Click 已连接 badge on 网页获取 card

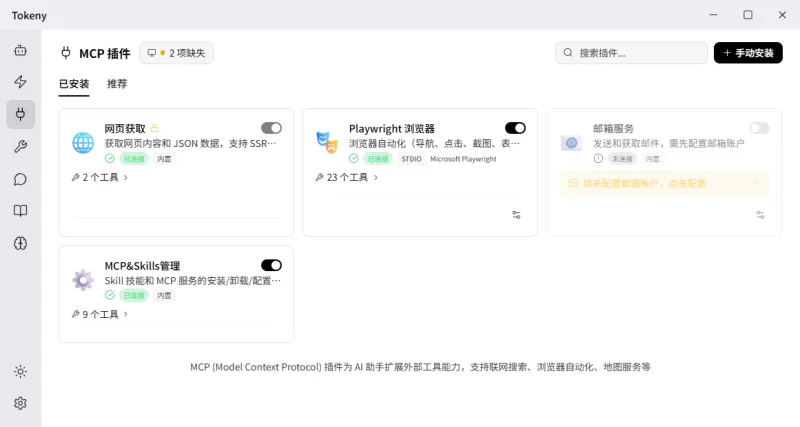point(134,159)
